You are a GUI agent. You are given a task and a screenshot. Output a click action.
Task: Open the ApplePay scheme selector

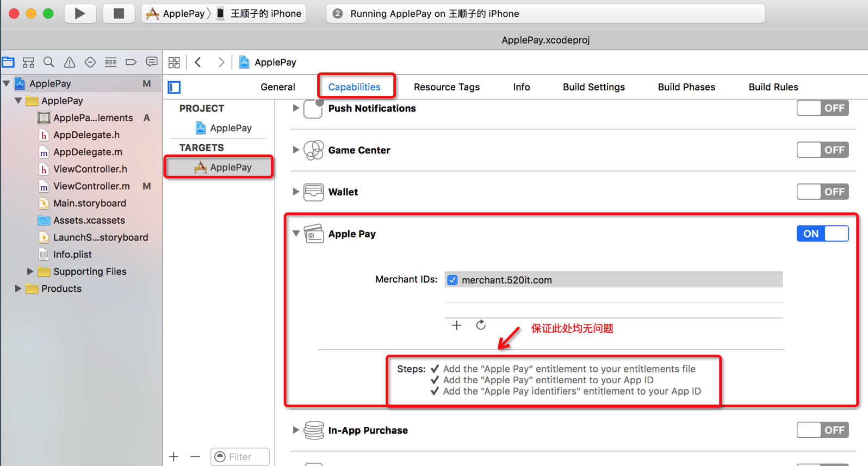[176, 14]
